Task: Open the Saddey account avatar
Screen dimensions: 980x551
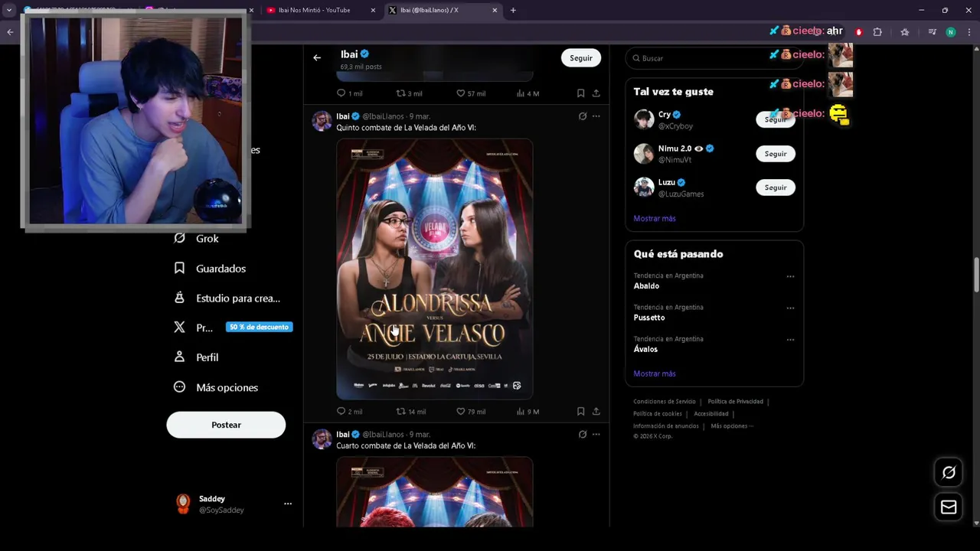Action: (183, 504)
